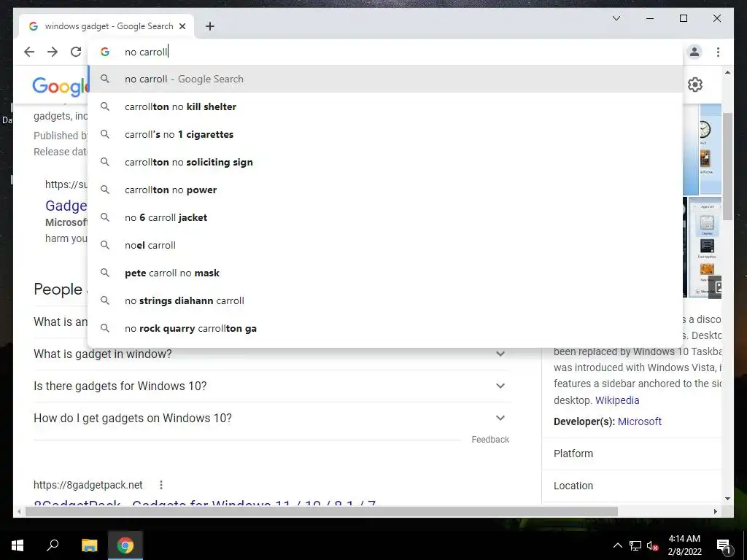Viewport: 747px width, 560px height.
Task: Go back to the previous page
Action: click(29, 52)
